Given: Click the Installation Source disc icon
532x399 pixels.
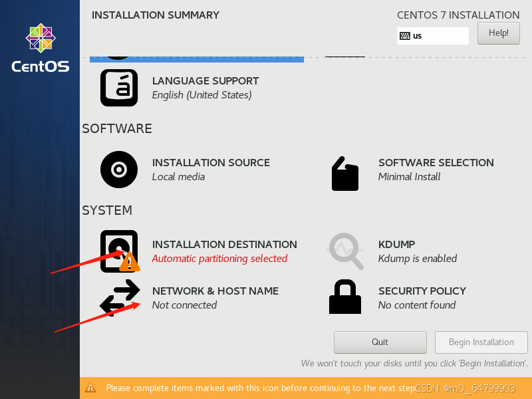Looking at the screenshot, I should click(119, 170).
